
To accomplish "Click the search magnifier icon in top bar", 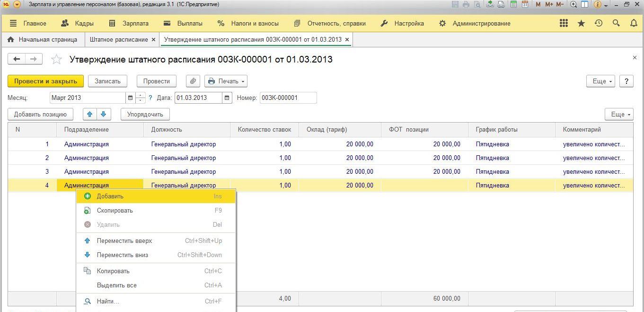I will [x=616, y=23].
